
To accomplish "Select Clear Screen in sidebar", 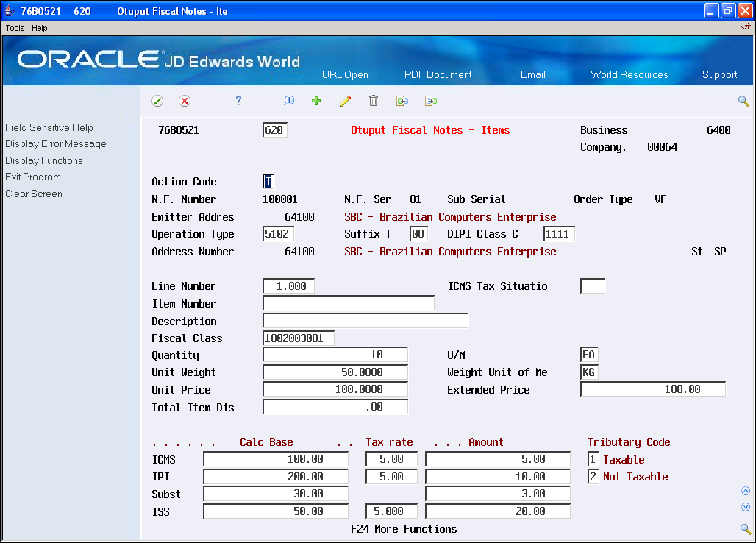I will tap(34, 194).
